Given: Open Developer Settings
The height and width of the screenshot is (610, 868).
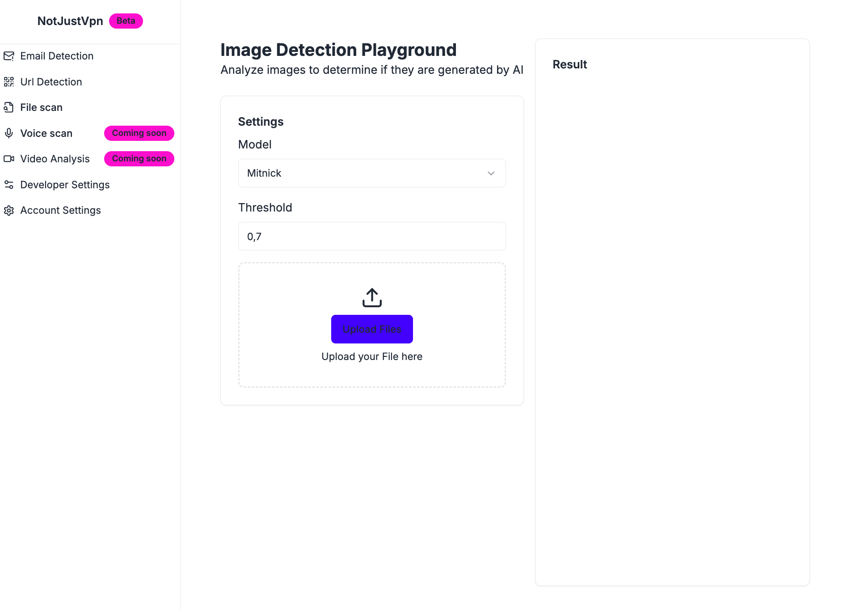Looking at the screenshot, I should click(x=65, y=185).
